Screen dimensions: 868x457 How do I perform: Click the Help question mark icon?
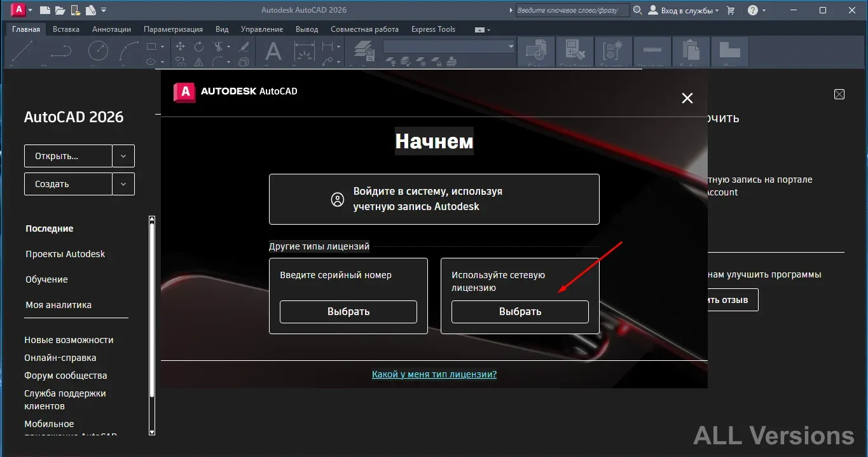[x=753, y=10]
